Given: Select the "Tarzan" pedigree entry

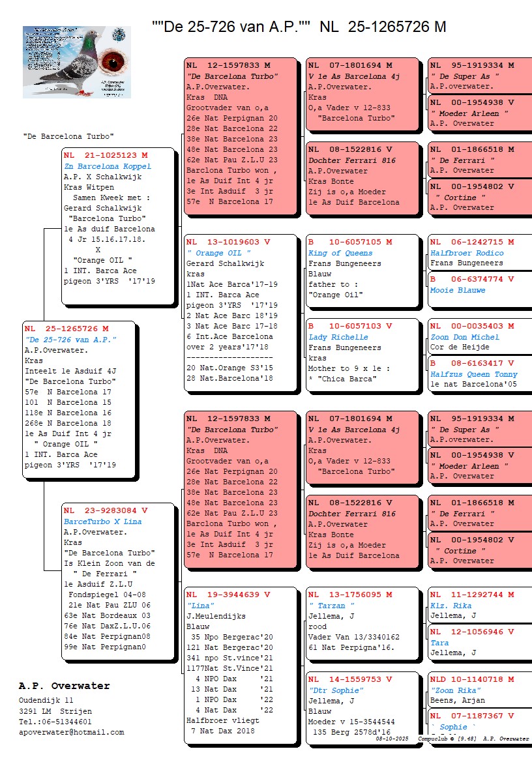Looking at the screenshot, I should coord(327,606).
